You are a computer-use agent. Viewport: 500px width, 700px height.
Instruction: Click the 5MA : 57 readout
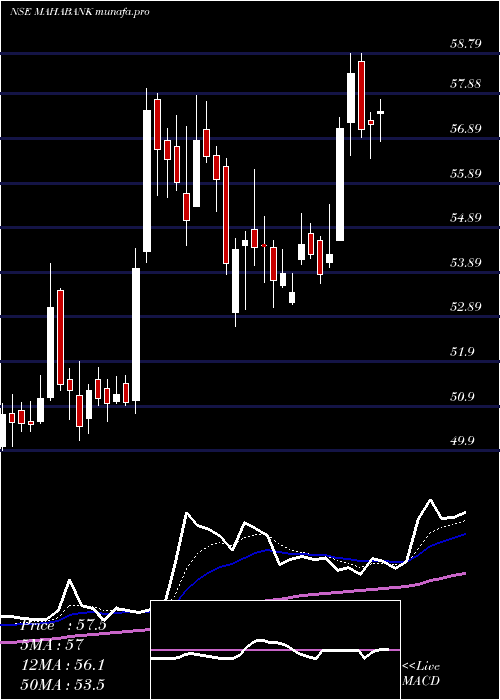coord(52,645)
